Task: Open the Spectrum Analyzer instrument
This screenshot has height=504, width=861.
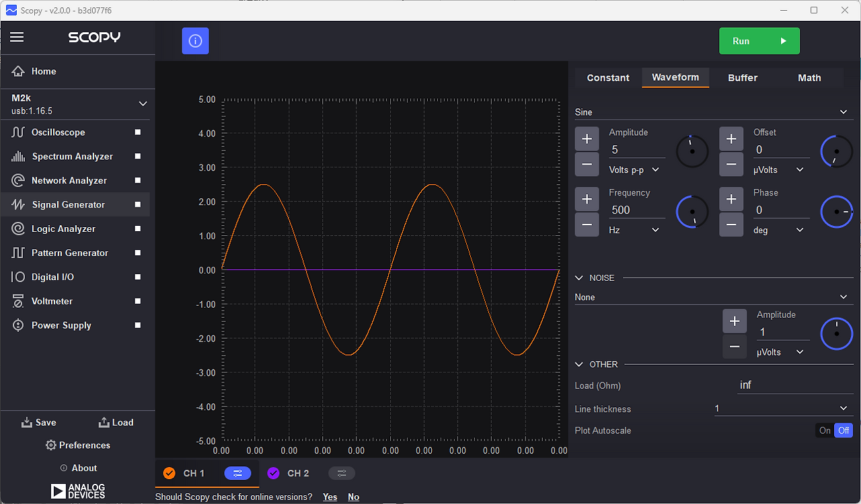Action: coord(75,157)
